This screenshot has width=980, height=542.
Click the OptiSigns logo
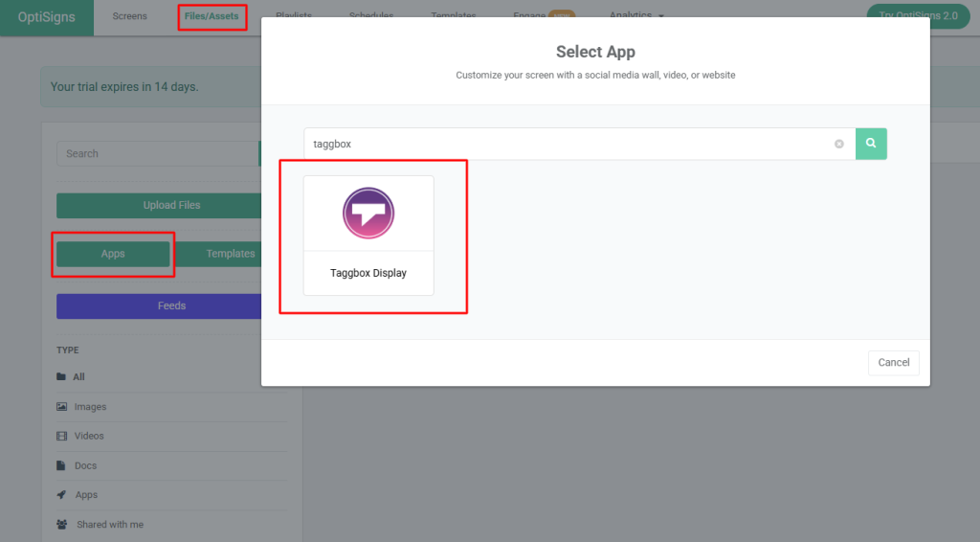[47, 17]
